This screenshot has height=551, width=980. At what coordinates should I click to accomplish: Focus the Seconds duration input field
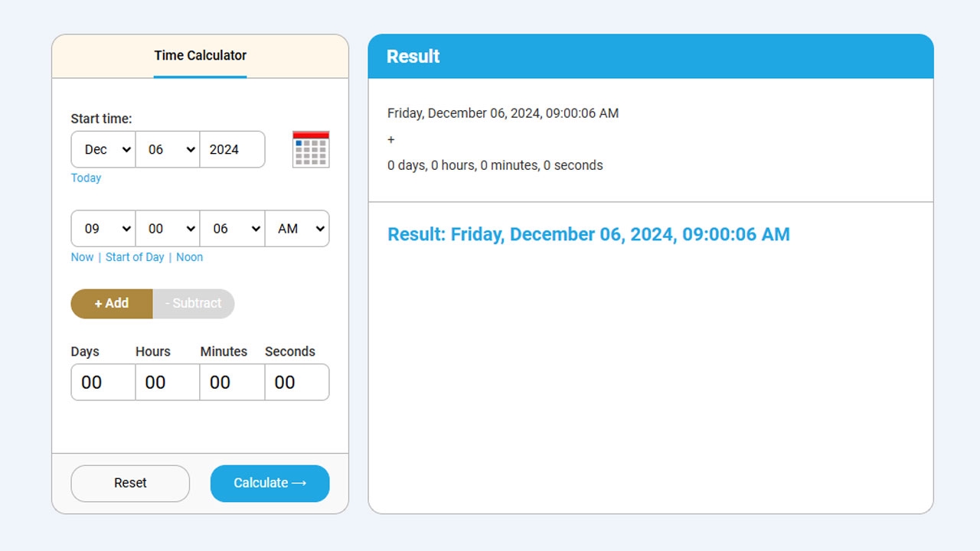coord(297,382)
